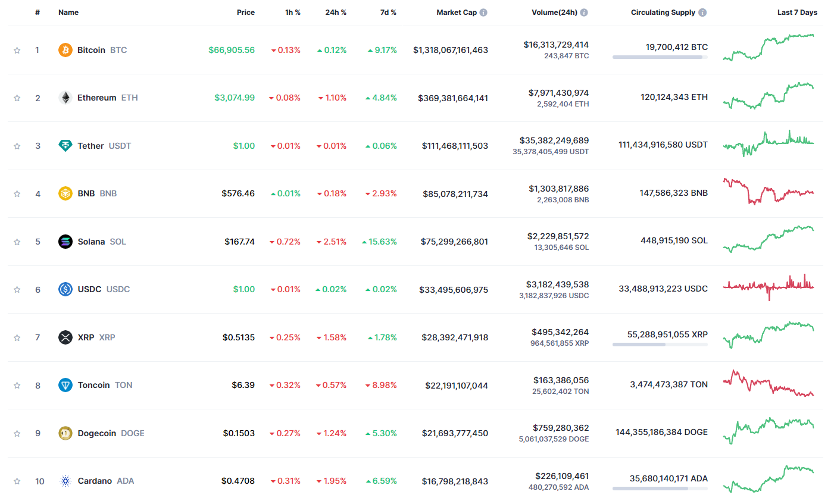The image size is (834, 504).
Task: Open USDC's red 7-day sparkline chart
Action: click(x=769, y=287)
